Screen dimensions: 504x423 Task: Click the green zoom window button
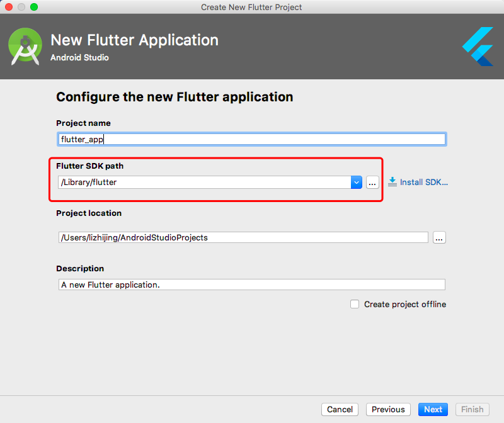pyautogui.click(x=34, y=7)
